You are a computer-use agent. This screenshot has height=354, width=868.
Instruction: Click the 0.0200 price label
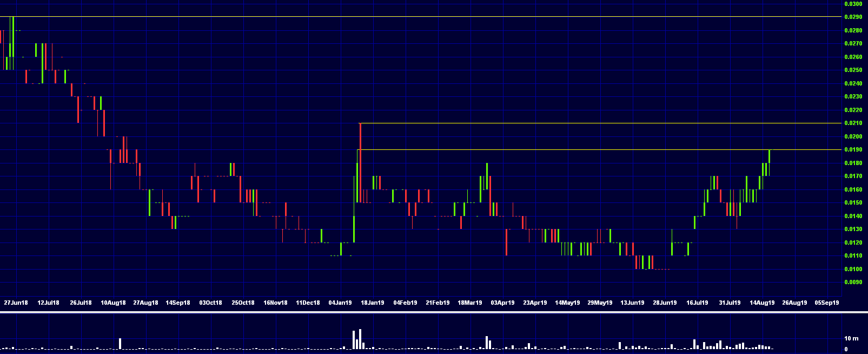853,136
